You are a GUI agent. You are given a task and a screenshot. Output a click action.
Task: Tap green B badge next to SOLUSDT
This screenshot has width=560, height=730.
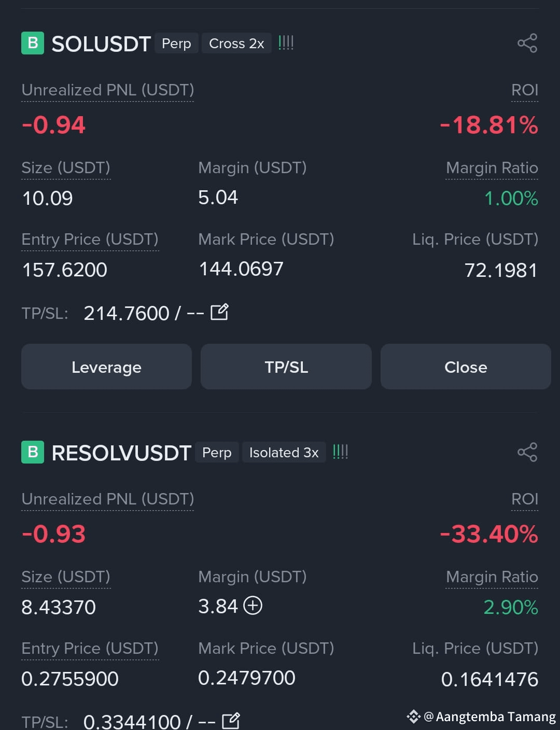tap(33, 43)
